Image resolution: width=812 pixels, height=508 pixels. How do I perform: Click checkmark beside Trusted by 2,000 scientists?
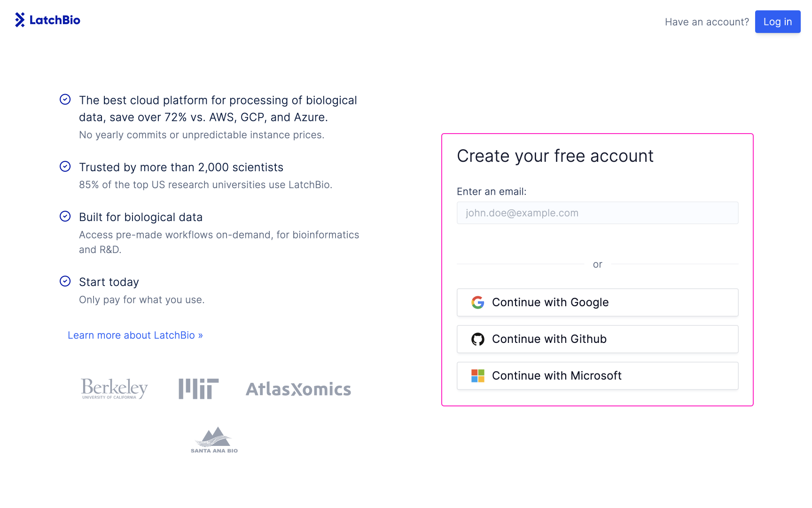(65, 167)
